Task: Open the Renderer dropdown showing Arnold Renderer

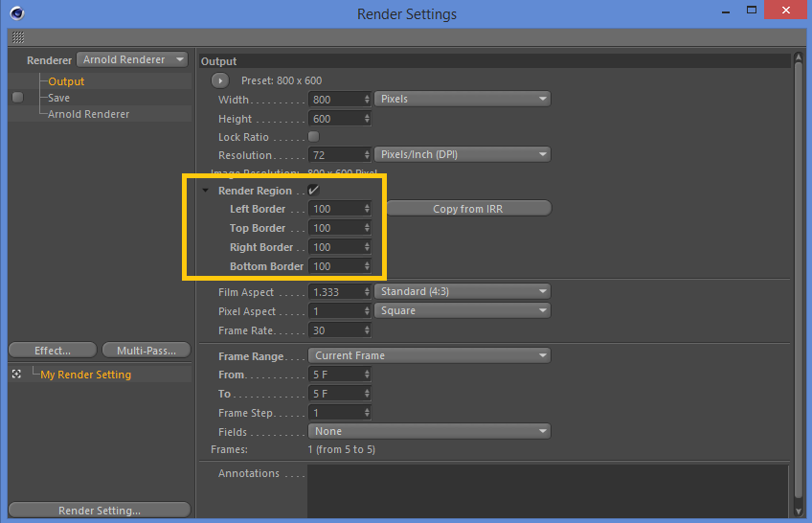Action: 132,59
